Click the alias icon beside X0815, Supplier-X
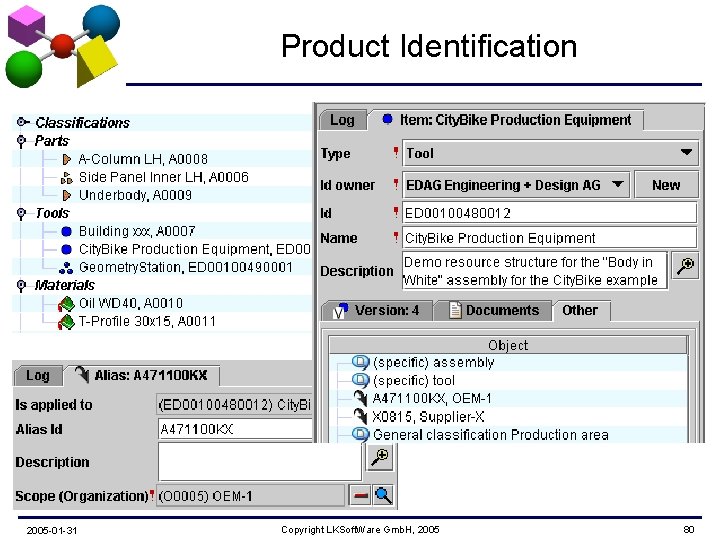The width and height of the screenshot is (720, 540). pyautogui.click(x=360, y=416)
